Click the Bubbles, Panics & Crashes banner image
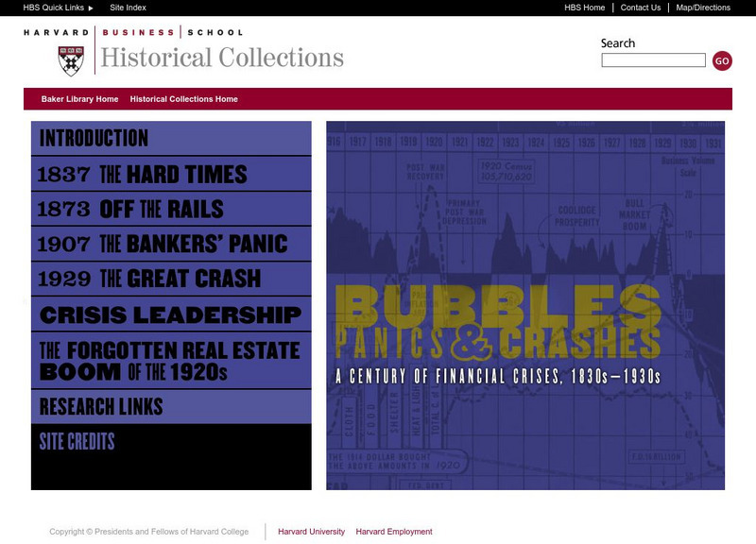This screenshot has height=544, width=756. point(525,305)
